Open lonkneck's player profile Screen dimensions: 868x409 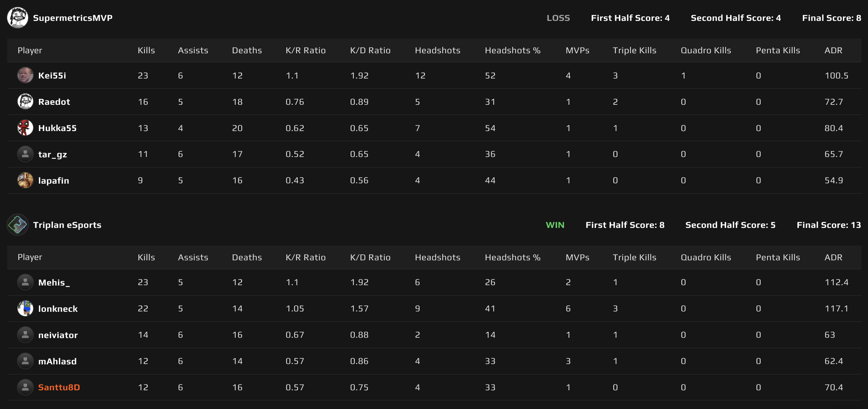pos(58,309)
